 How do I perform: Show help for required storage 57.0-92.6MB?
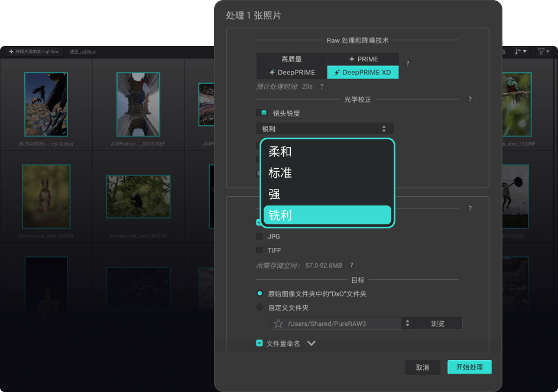[352, 265]
